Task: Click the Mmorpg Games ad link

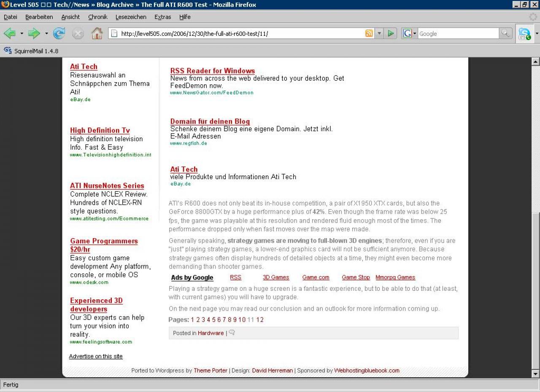Action: click(395, 277)
